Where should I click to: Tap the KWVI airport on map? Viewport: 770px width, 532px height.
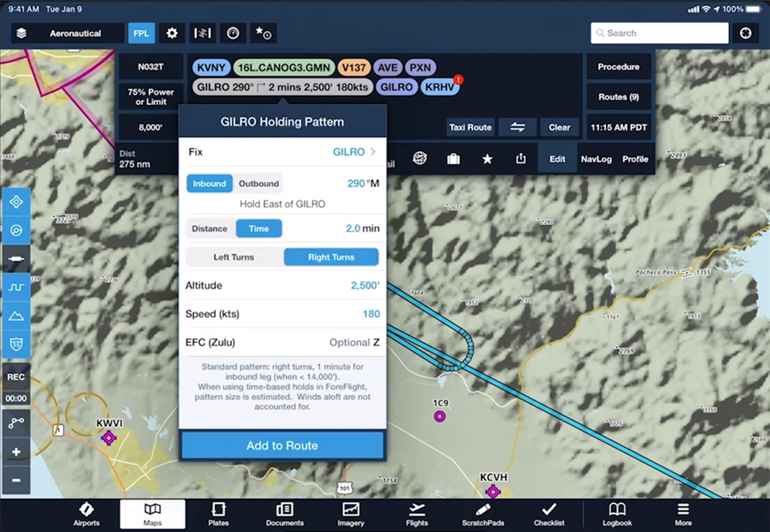point(109,437)
